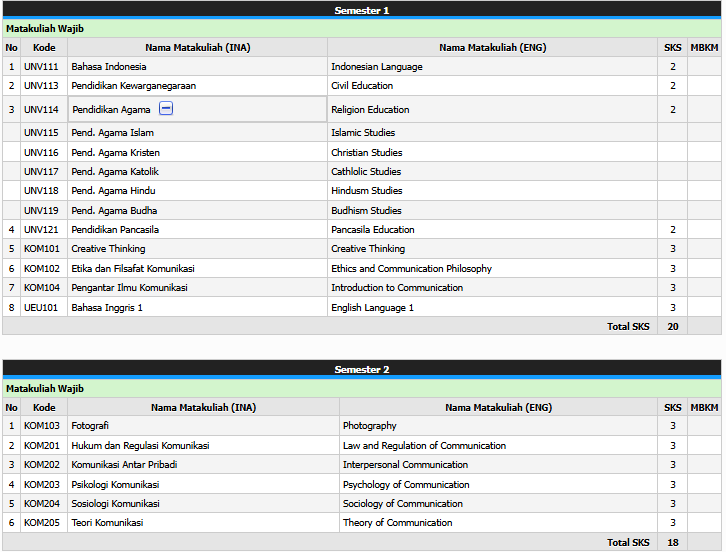Click the Semester 2 header bar
726x552 pixels.
(x=362, y=369)
